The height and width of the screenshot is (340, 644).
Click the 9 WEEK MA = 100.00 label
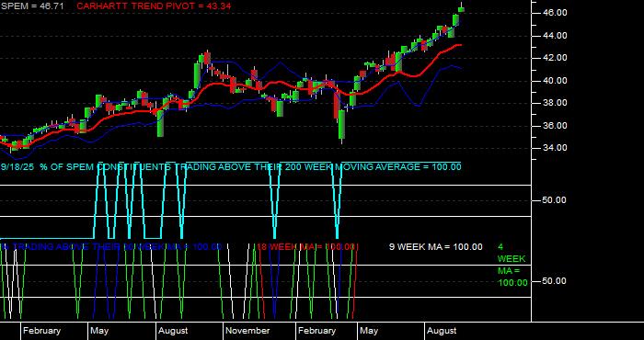pos(436,247)
